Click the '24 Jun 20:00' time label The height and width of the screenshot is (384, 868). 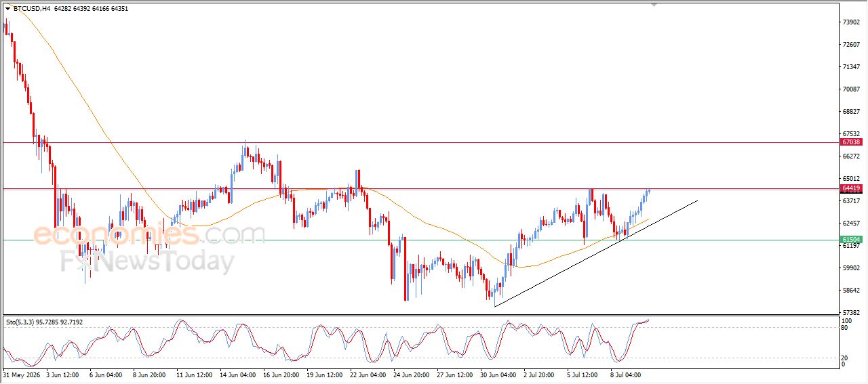(411, 374)
